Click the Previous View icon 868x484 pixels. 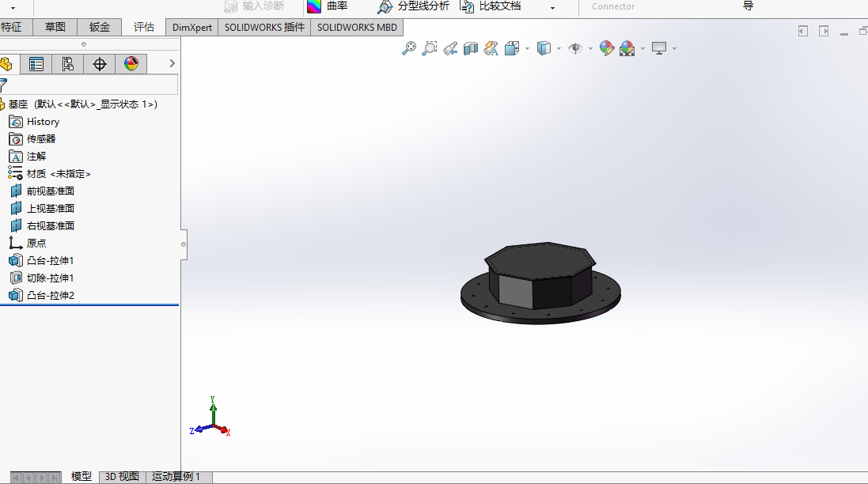point(450,48)
